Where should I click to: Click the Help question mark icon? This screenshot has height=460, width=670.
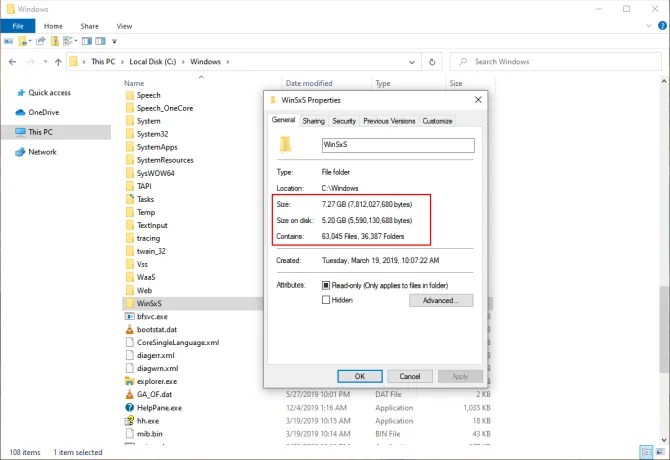coord(662,26)
